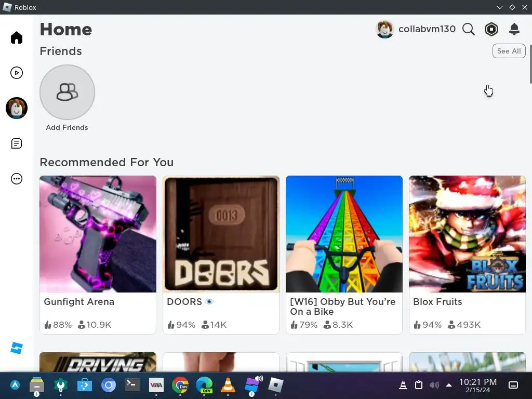Open the green gear app in taskbar

(x=60, y=385)
